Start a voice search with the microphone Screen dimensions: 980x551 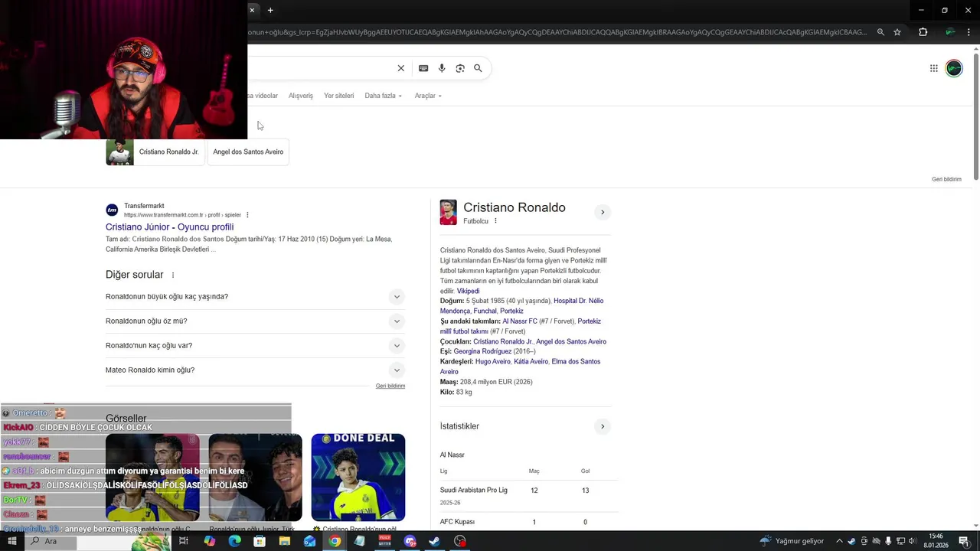tap(442, 68)
